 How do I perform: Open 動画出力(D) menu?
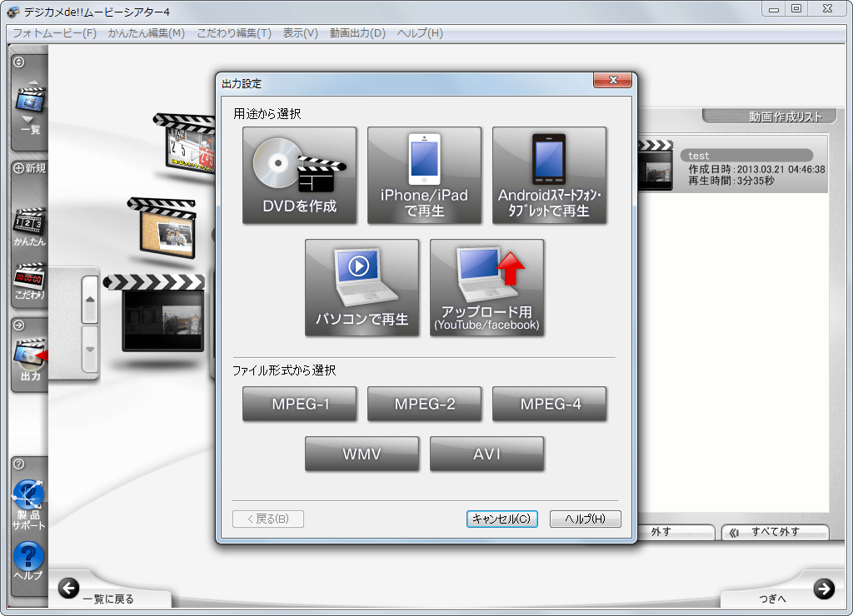357,33
